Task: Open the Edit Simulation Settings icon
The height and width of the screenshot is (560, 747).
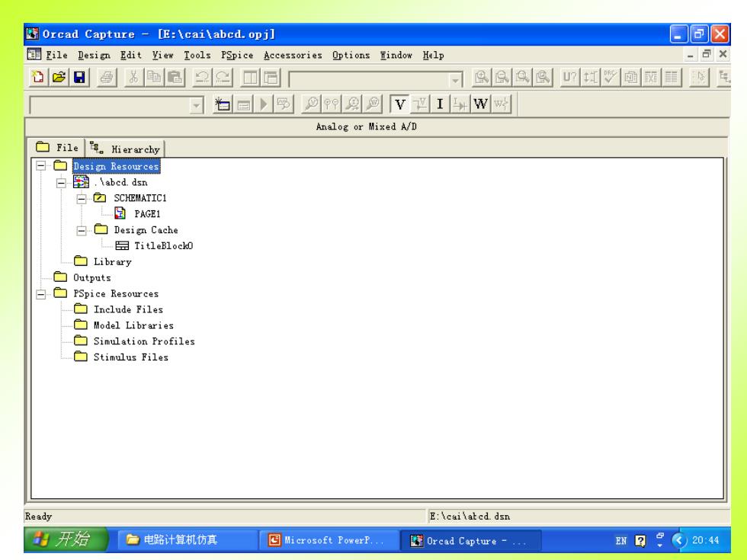Action: pyautogui.click(x=243, y=104)
